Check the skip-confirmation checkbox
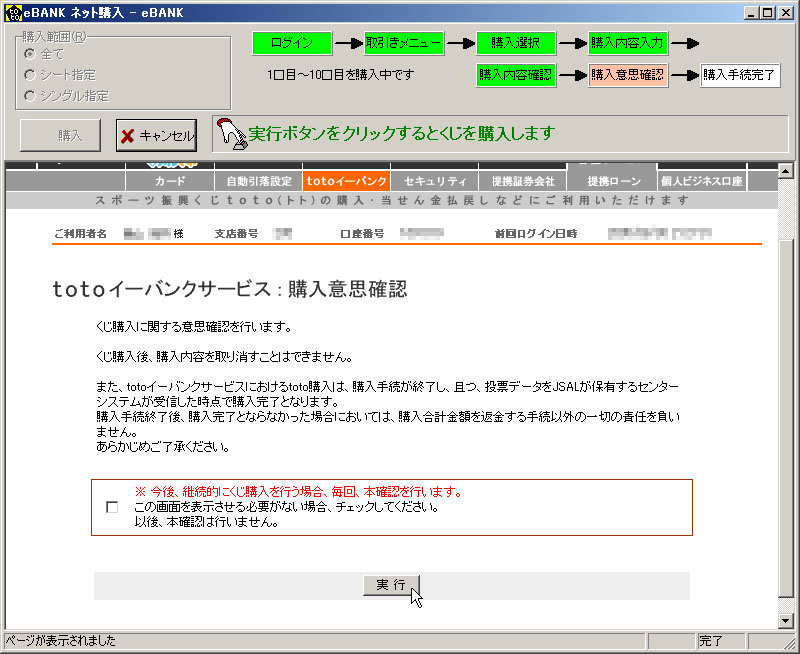Viewport: 800px width, 654px height. [x=111, y=507]
